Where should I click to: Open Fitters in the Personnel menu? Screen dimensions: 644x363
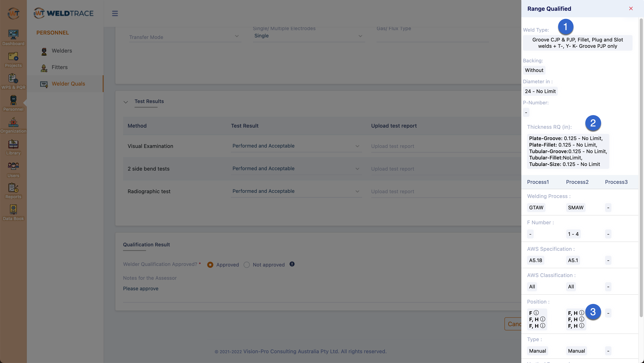[x=59, y=67]
